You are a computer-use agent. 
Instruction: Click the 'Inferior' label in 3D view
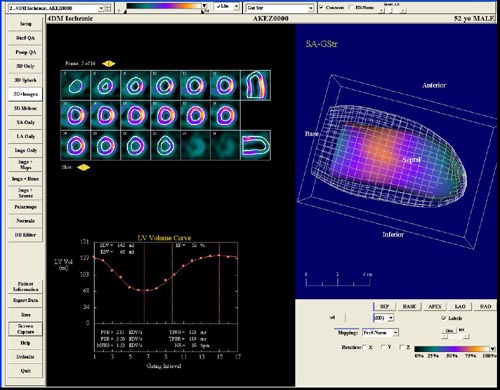tap(393, 235)
